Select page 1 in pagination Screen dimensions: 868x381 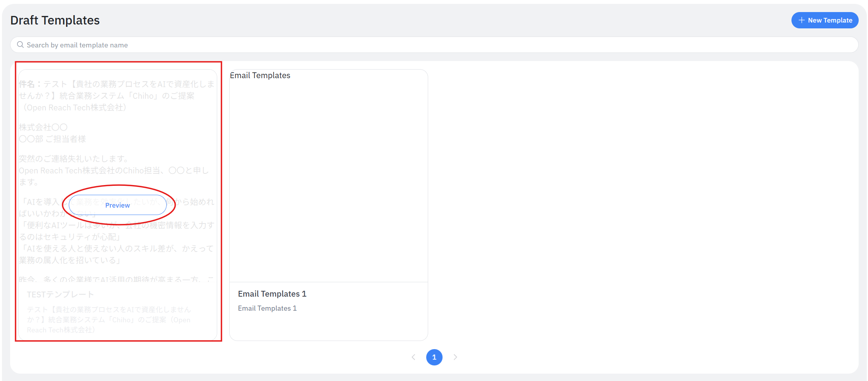[434, 357]
